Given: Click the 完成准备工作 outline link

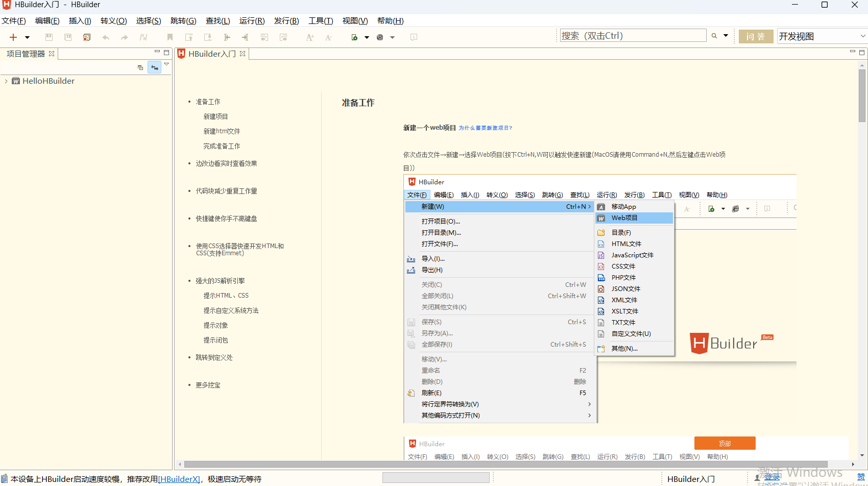Looking at the screenshot, I should (222, 147).
